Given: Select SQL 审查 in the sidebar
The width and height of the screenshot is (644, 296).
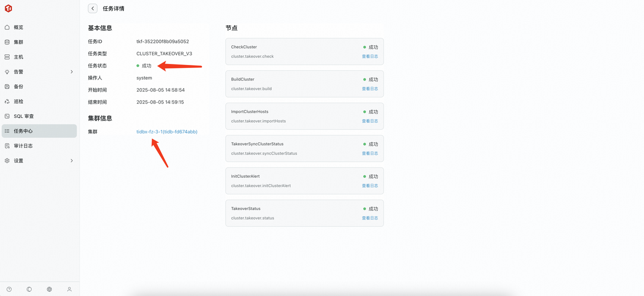Looking at the screenshot, I should coord(24,116).
